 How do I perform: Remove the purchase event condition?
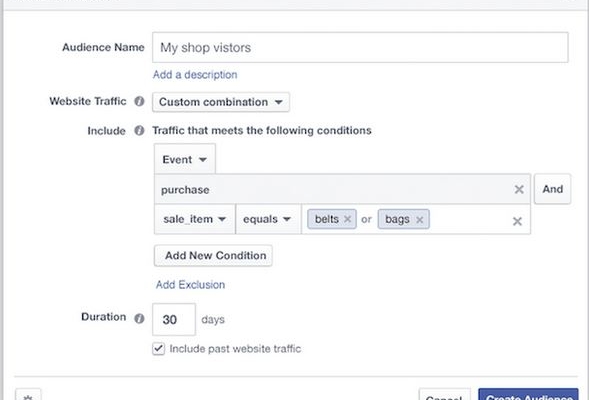[519, 190]
